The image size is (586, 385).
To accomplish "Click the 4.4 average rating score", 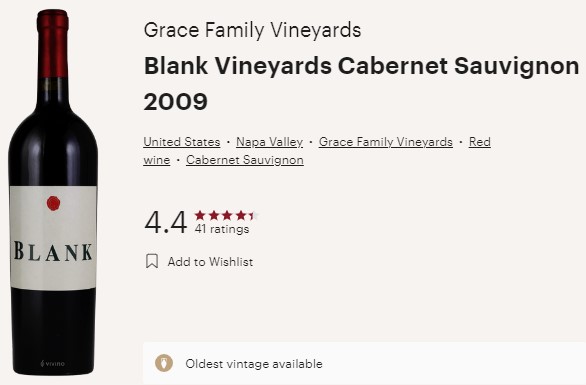I will [x=166, y=222].
